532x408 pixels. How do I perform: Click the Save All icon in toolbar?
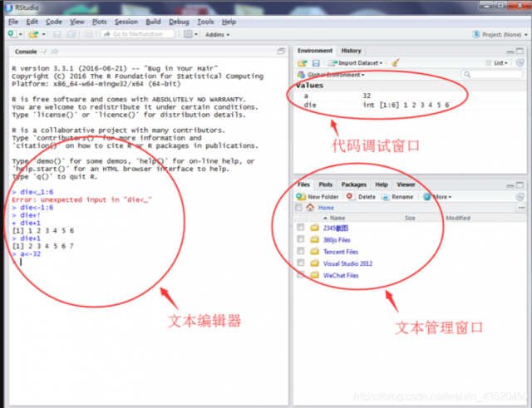coord(71,34)
